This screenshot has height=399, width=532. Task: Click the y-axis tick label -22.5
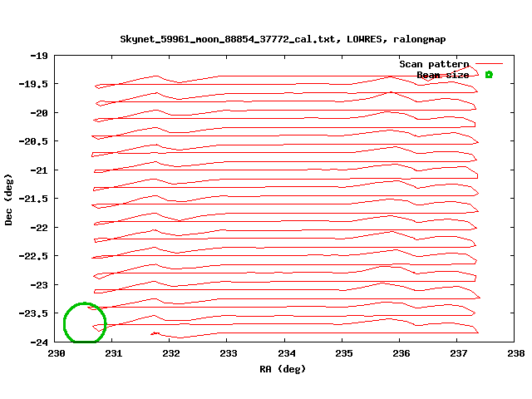pos(33,256)
